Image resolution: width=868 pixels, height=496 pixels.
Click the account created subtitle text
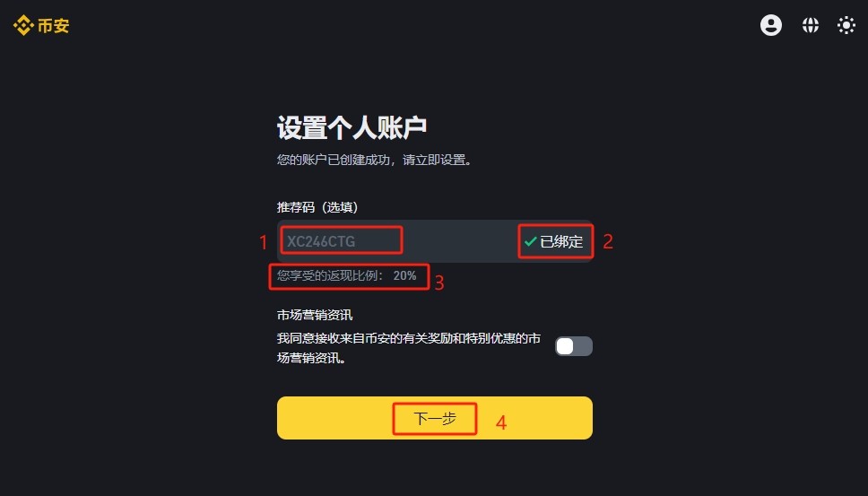374,160
